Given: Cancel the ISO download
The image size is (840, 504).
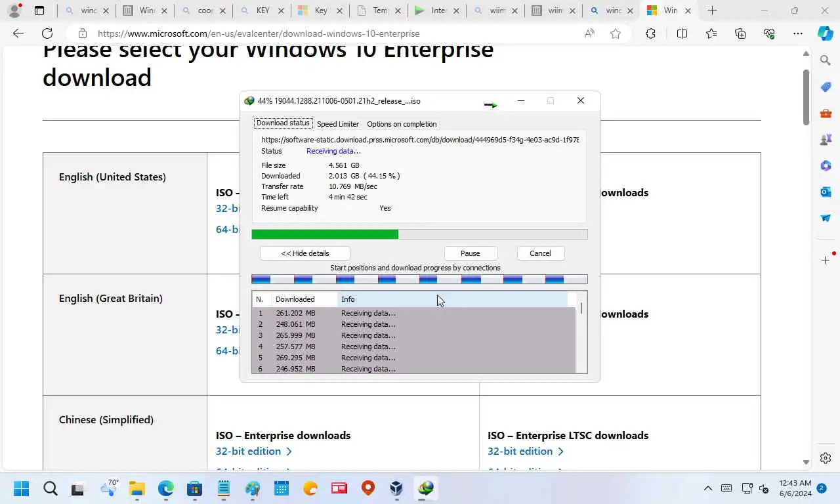Looking at the screenshot, I should click(x=540, y=253).
